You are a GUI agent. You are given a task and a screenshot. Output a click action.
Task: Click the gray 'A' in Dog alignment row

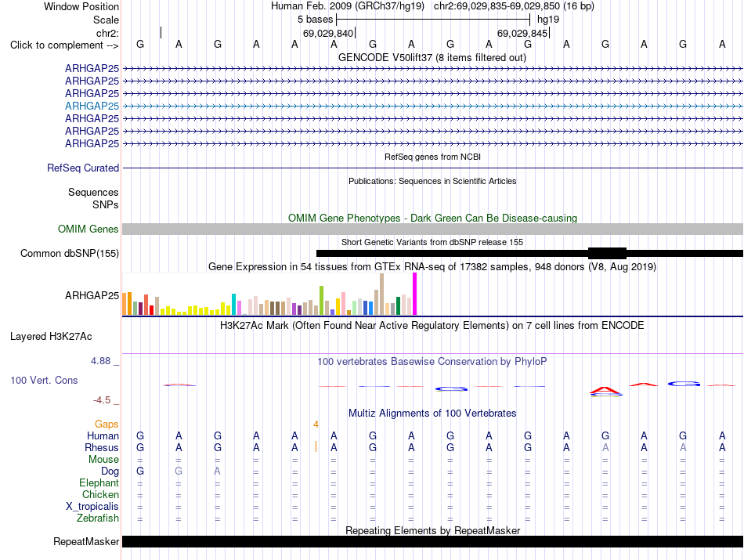(217, 471)
